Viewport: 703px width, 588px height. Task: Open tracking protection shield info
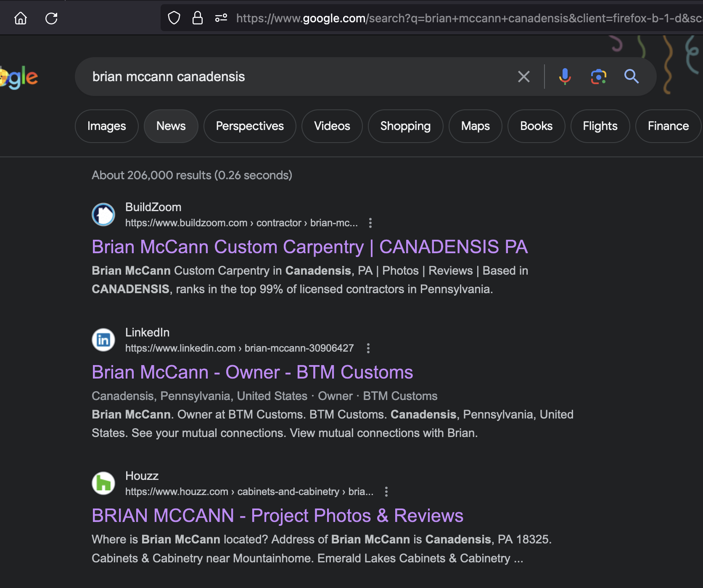(174, 18)
